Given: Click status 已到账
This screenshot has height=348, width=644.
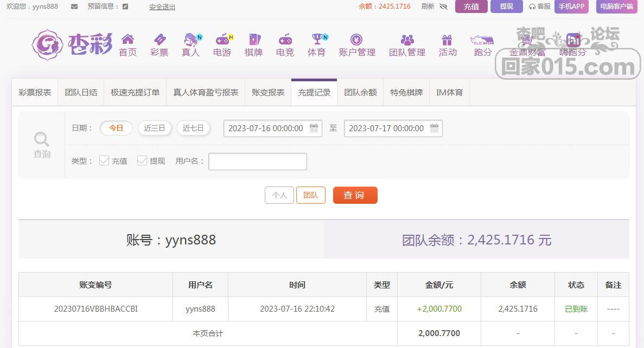Looking at the screenshot, I should click(x=576, y=309).
